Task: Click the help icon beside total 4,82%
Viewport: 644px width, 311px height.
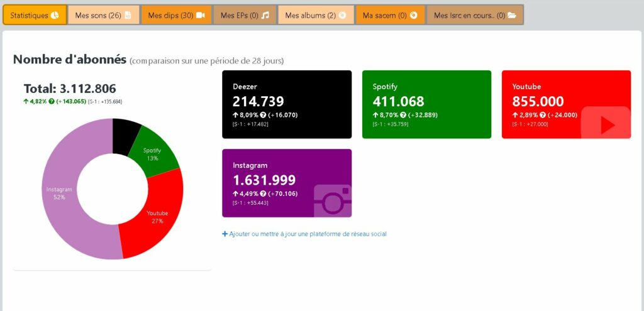Action: click(x=52, y=101)
